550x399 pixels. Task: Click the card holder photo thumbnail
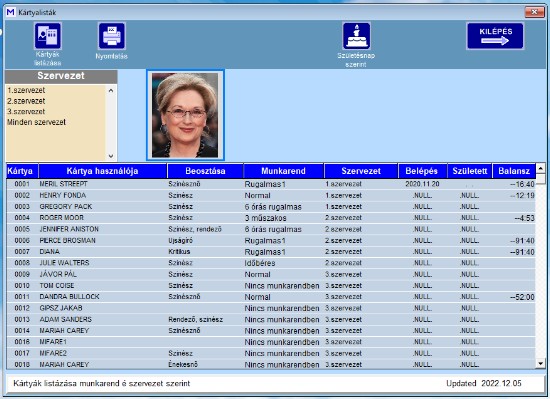coord(185,115)
